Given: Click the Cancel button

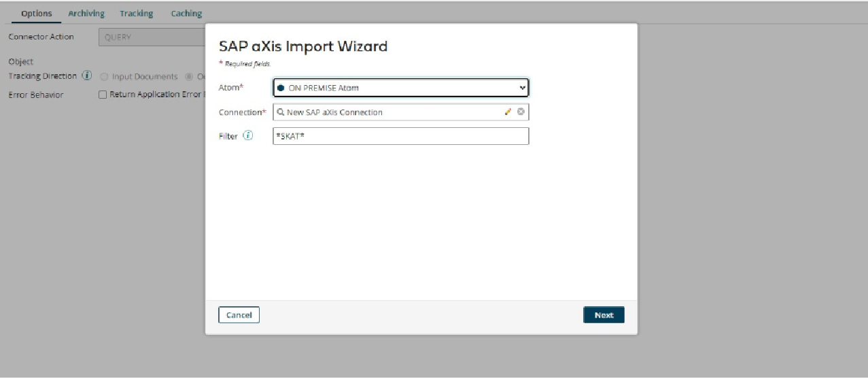Looking at the screenshot, I should [239, 315].
